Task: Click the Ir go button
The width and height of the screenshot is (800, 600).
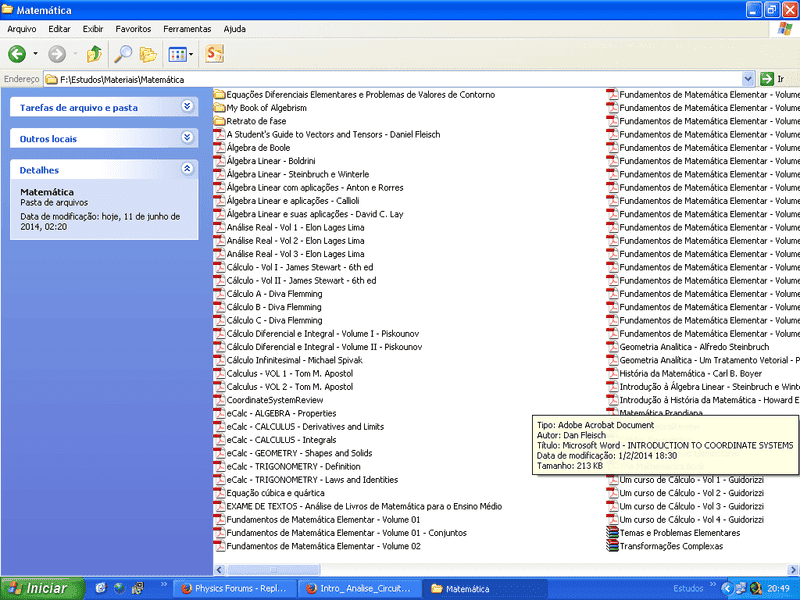Action: [x=773, y=79]
